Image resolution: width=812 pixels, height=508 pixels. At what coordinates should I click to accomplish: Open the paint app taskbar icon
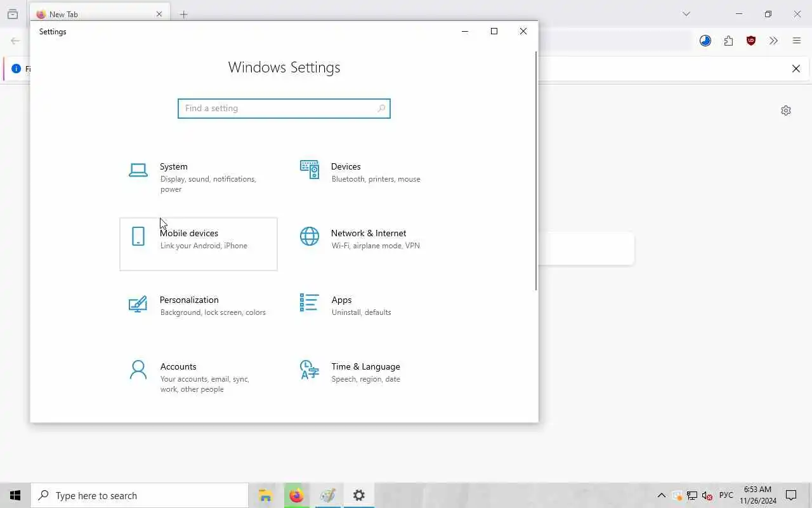(x=327, y=495)
